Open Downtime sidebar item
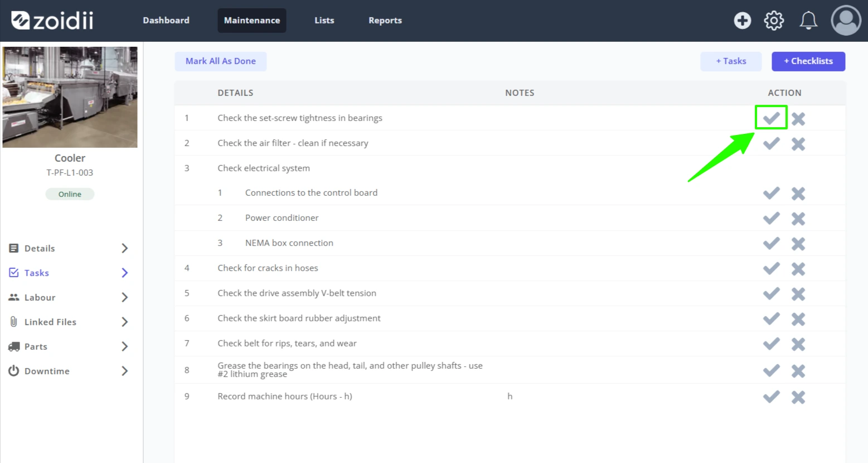This screenshot has height=463, width=868. click(69, 371)
